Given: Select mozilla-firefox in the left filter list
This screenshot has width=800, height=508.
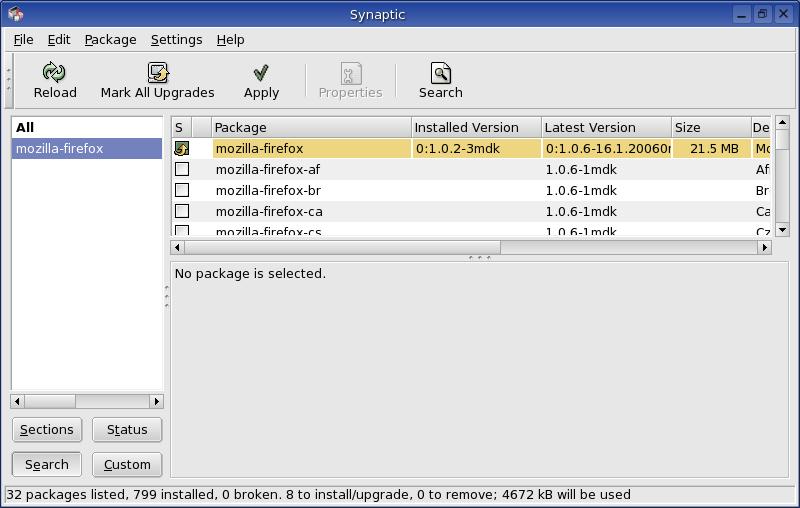Looking at the screenshot, I should pyautogui.click(x=86, y=148).
